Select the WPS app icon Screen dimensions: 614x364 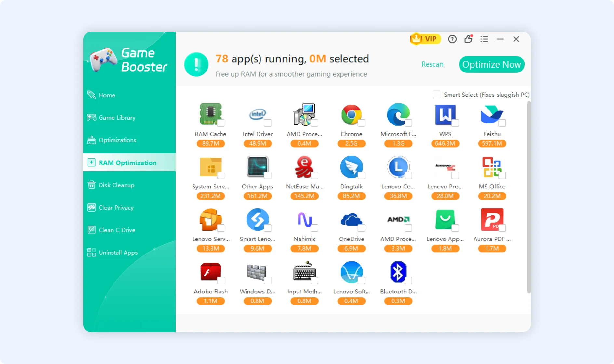pos(445,114)
